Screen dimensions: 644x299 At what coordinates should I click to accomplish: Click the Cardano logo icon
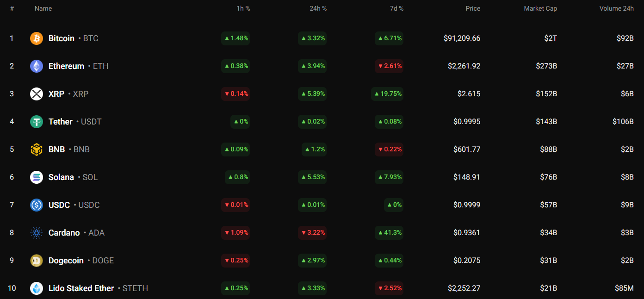click(x=37, y=233)
